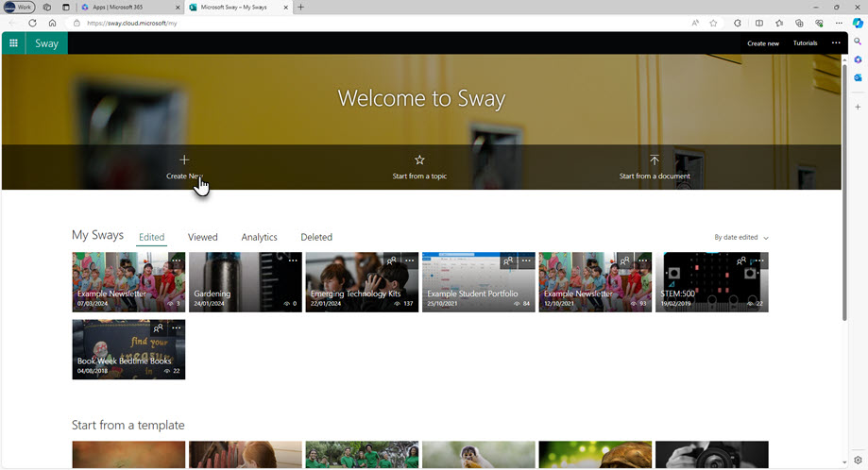Click share icon on STEM:500 card

click(741, 260)
